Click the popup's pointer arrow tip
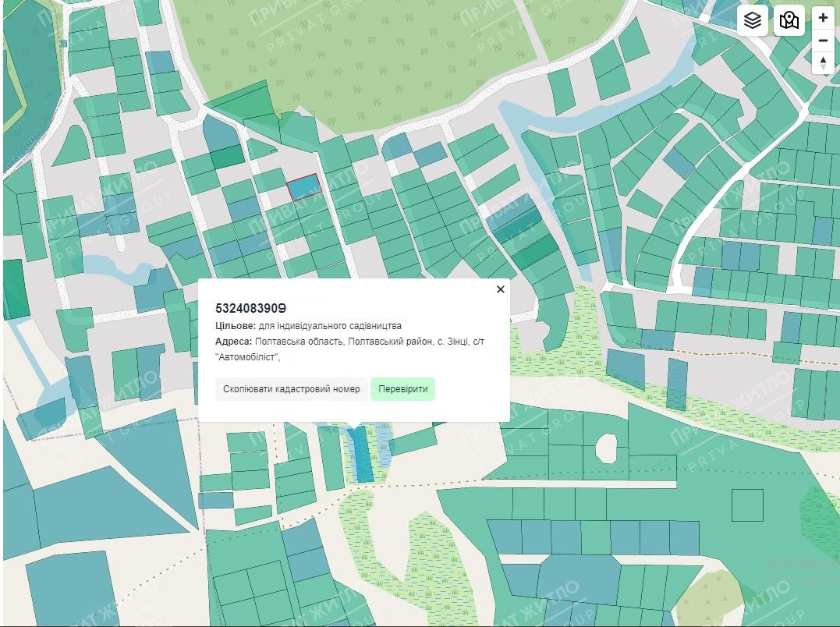The height and width of the screenshot is (627, 840). click(x=355, y=427)
